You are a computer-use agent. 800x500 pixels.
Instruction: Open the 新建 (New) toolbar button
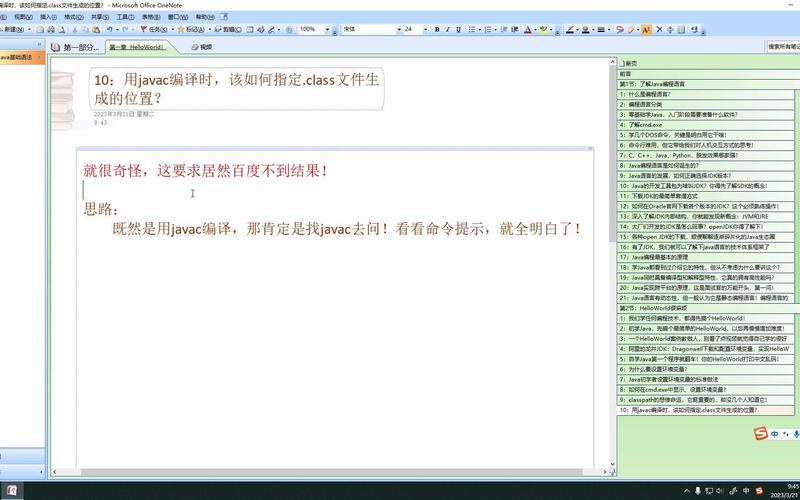(15, 30)
